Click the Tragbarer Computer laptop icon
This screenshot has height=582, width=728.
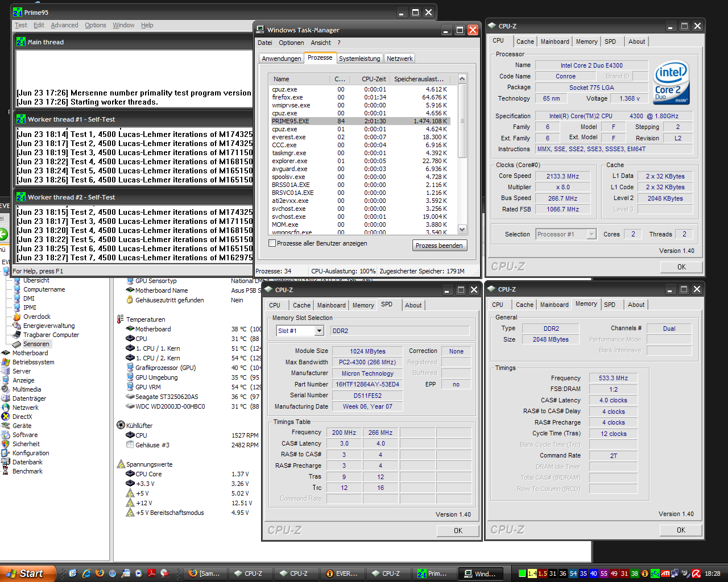pos(17,335)
